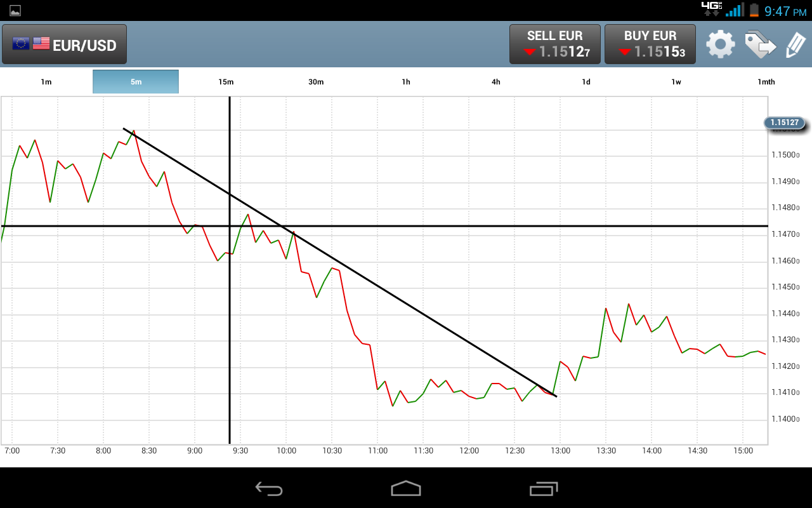Tap the battery icon in status bar
The image size is (812, 508).
754,10
